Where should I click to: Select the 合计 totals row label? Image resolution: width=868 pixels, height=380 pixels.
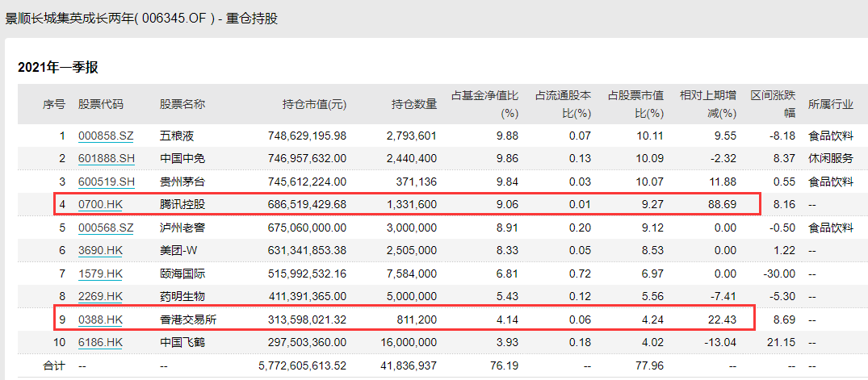(x=54, y=365)
